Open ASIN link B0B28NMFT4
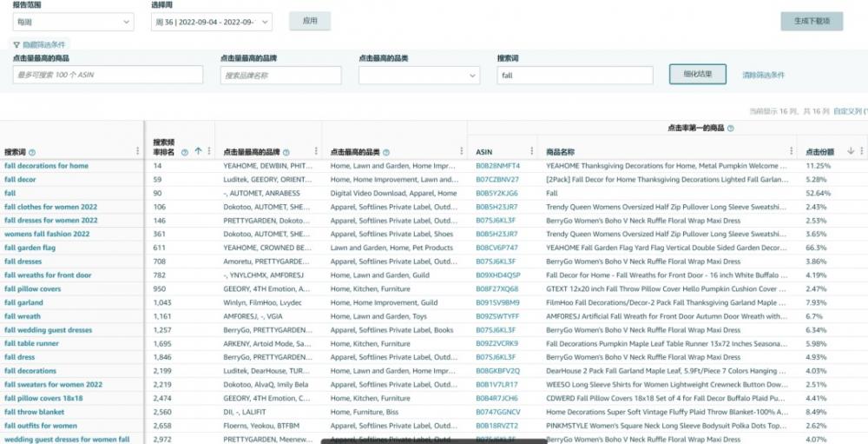Screen dimensions: 868x444 pyautogui.click(x=497, y=166)
